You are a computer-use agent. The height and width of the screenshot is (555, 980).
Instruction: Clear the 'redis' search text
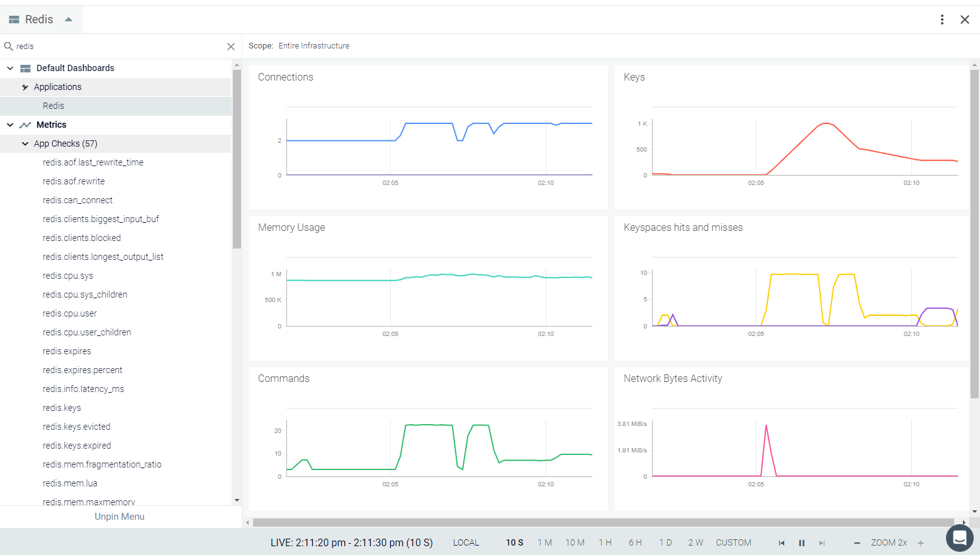tap(231, 47)
